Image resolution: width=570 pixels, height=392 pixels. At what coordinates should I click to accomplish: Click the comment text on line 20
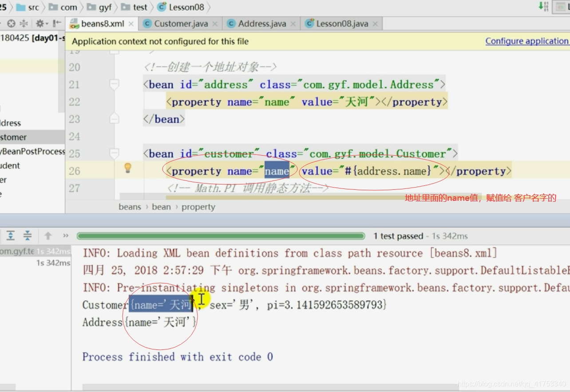point(210,67)
